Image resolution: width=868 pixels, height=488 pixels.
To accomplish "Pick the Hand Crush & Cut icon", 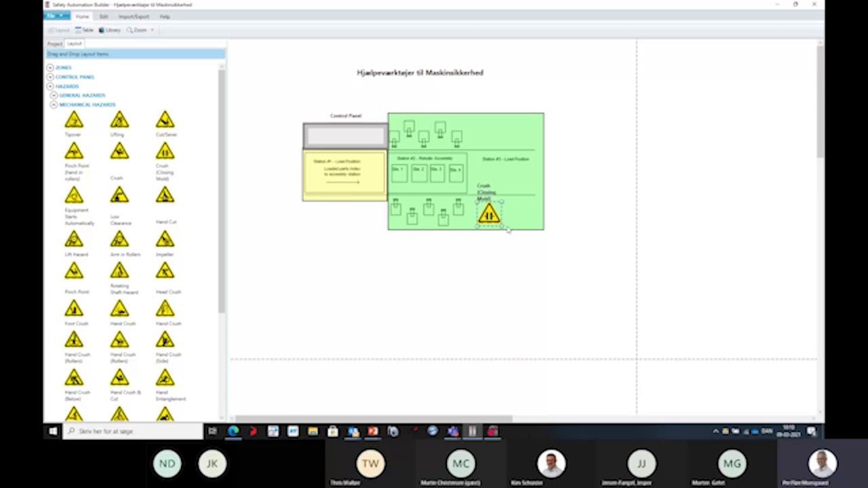I will point(119,378).
